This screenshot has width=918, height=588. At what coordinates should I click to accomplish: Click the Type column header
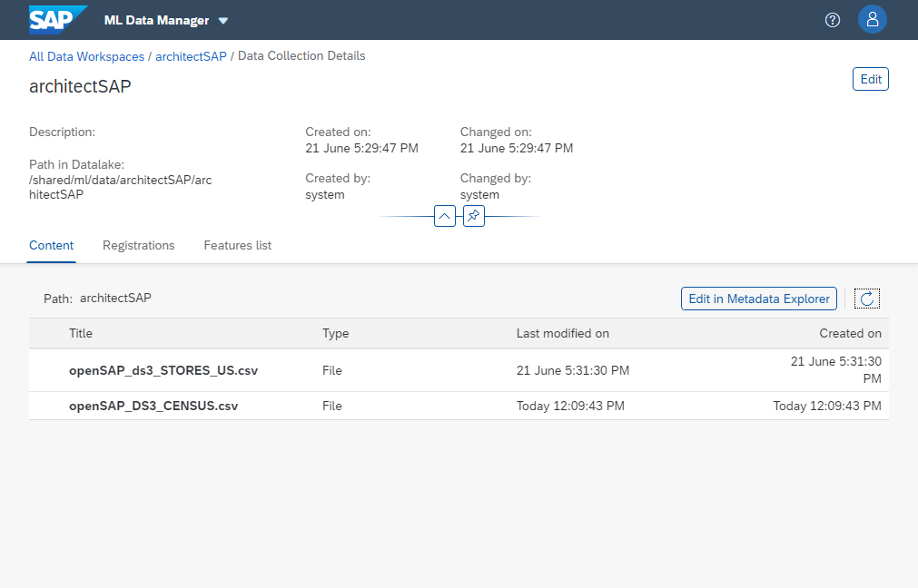335,333
